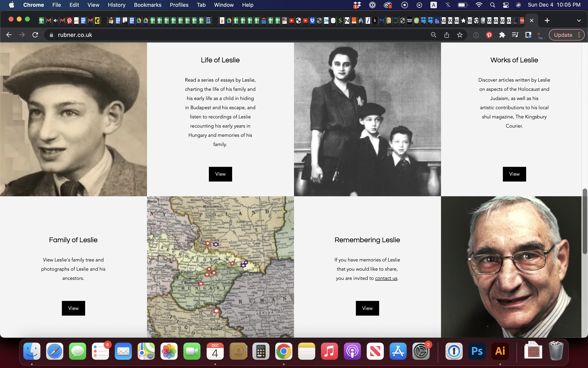The image size is (588, 368).
Task: Click the Bluetooth status icon
Action: tap(448, 5)
